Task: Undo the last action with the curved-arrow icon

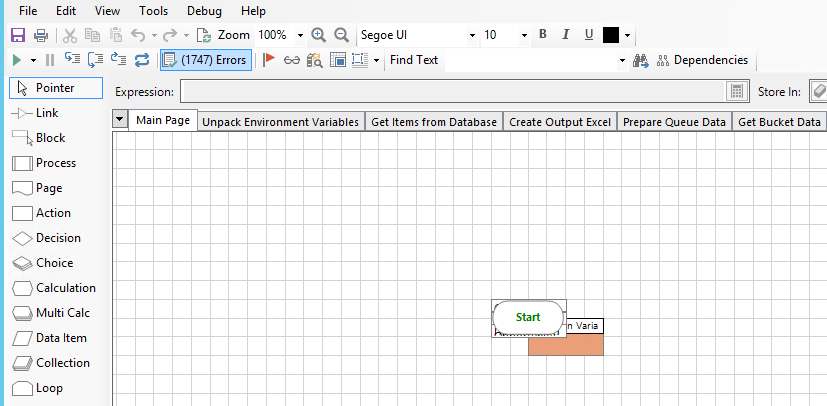Action: [x=138, y=35]
